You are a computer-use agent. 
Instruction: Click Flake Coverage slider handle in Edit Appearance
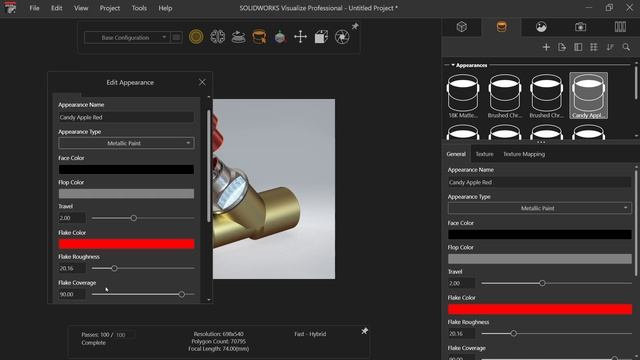182,294
